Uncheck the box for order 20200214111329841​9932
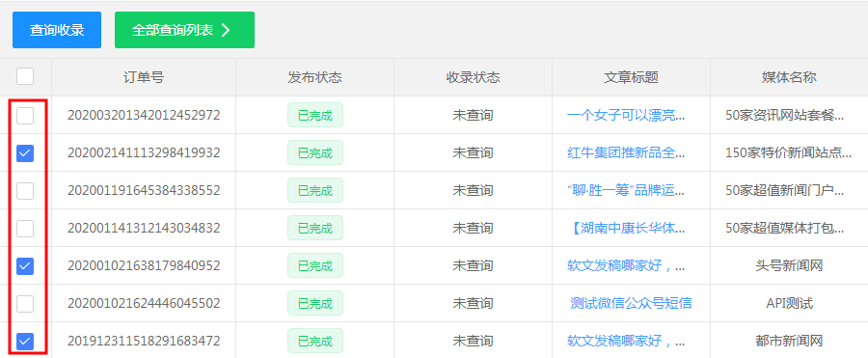Image resolution: width=868 pixels, height=358 pixels. pos(25,153)
